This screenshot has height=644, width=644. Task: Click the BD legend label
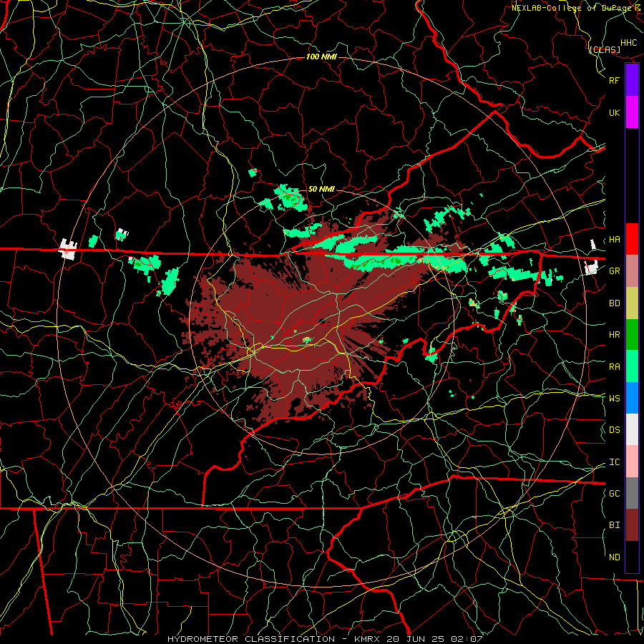[x=614, y=303]
